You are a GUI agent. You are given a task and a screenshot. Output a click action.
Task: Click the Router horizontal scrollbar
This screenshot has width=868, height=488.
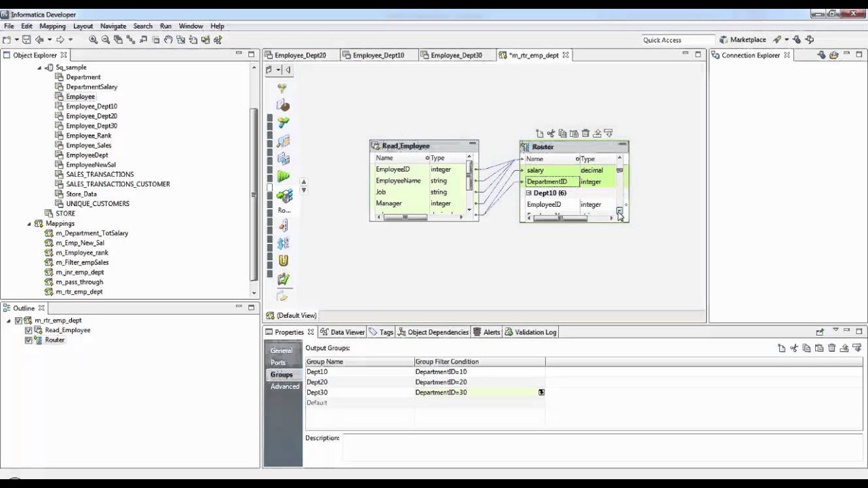[x=560, y=218]
